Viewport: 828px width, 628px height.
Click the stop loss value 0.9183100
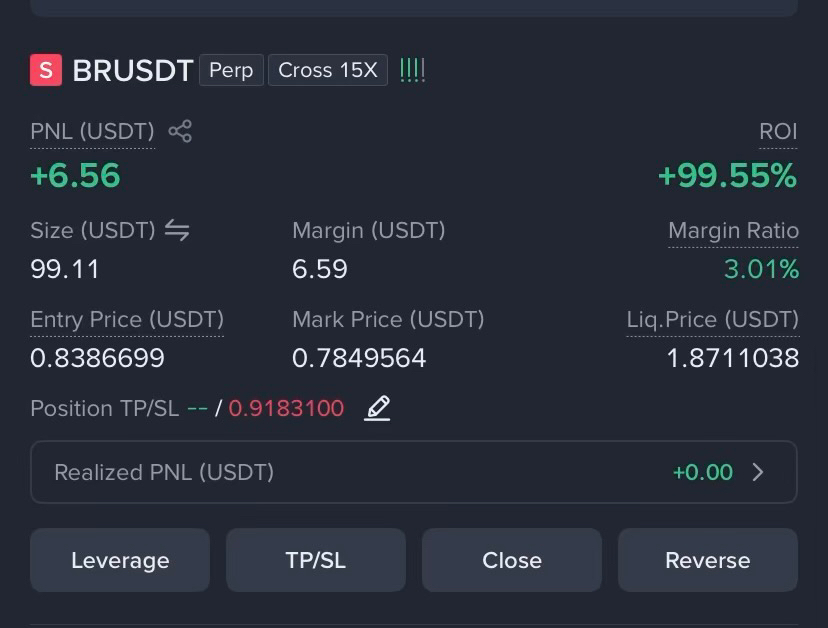286,408
